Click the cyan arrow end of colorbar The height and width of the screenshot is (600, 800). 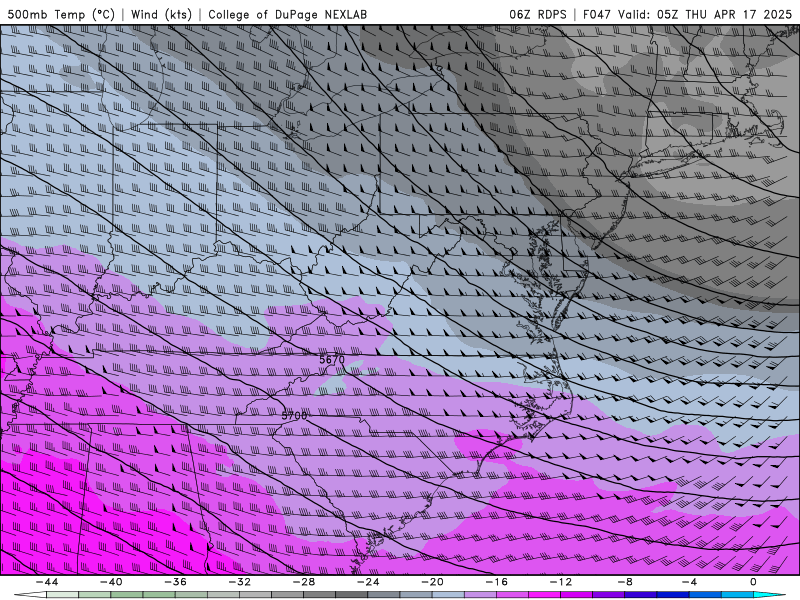point(769,595)
